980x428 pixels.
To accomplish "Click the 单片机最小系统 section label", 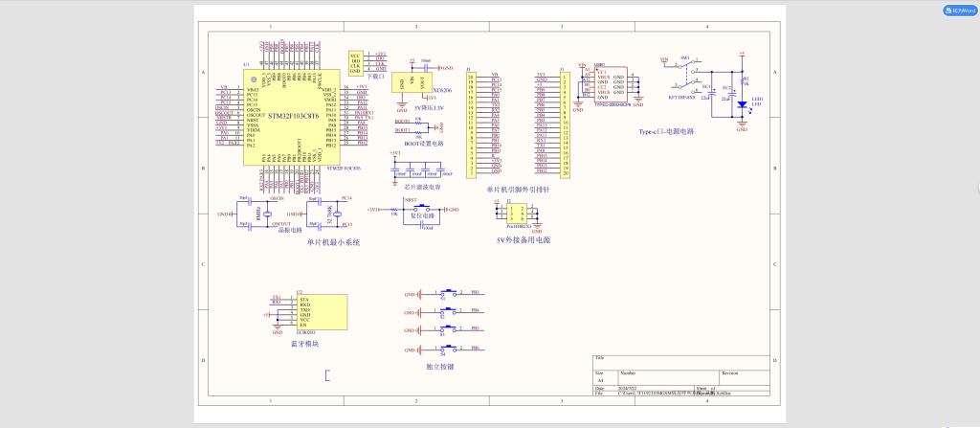I will [333, 243].
